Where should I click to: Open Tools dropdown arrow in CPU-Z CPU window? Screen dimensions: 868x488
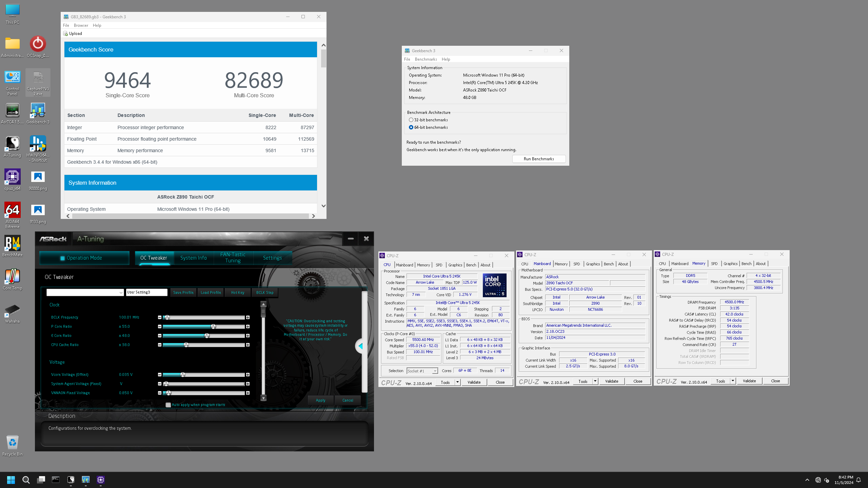click(457, 382)
